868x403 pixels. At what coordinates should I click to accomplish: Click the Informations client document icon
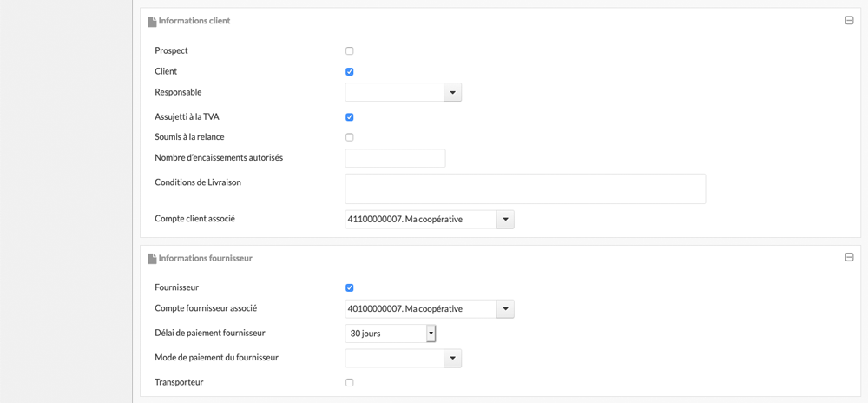click(x=152, y=22)
